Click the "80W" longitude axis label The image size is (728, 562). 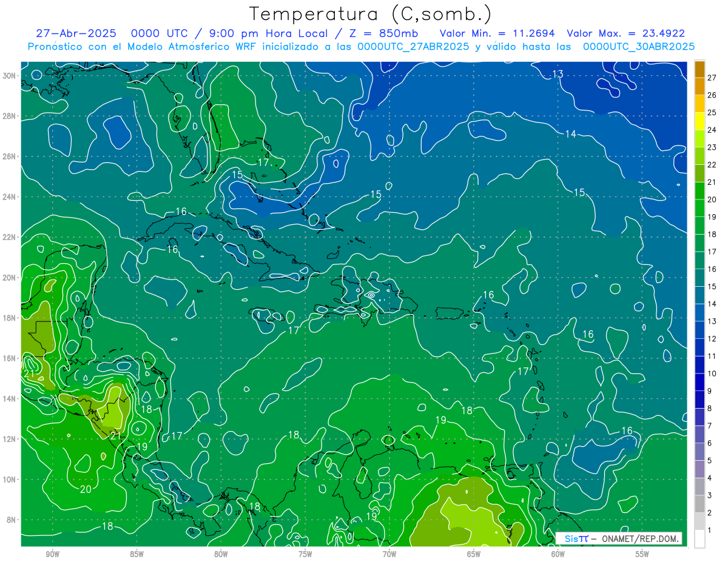click(221, 554)
